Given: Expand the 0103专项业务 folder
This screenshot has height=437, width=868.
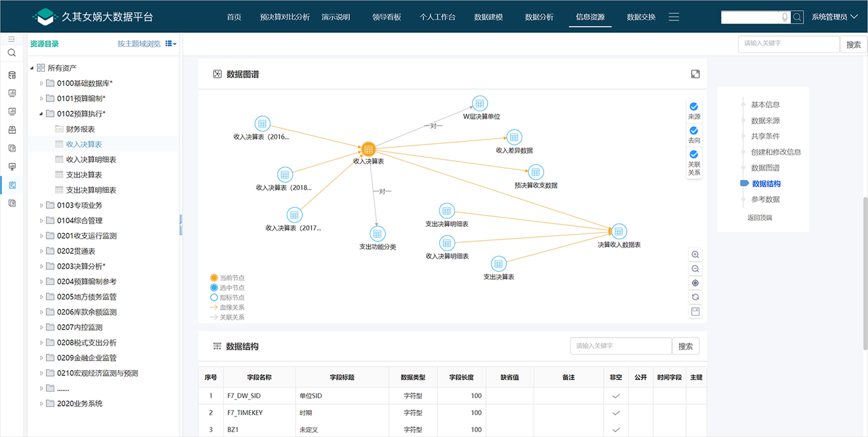Looking at the screenshot, I should (41, 205).
